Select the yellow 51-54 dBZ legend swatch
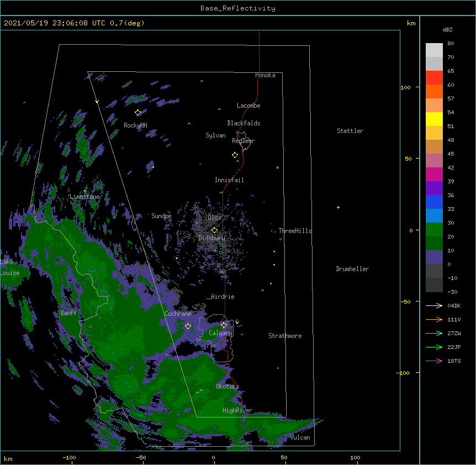 pos(434,119)
